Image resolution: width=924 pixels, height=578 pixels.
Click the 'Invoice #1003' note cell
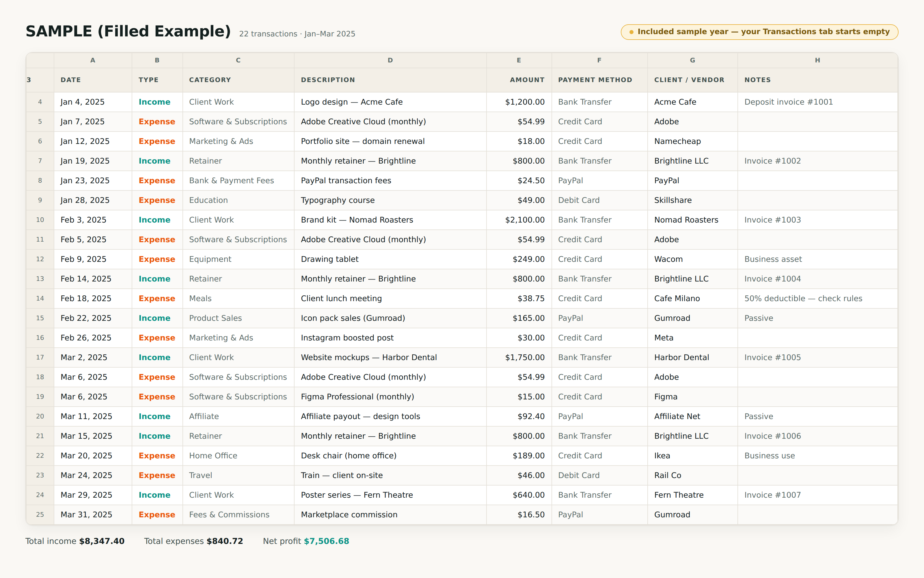tap(817, 220)
